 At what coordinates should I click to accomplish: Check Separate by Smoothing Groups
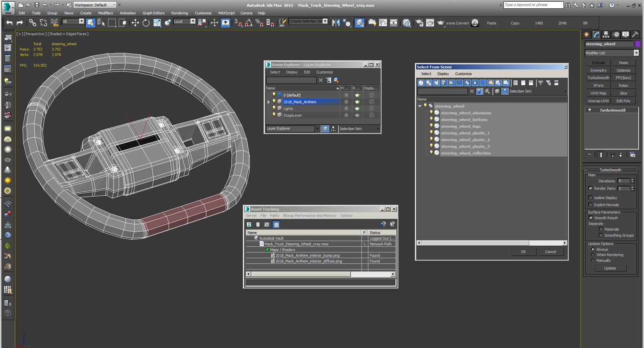coord(601,235)
